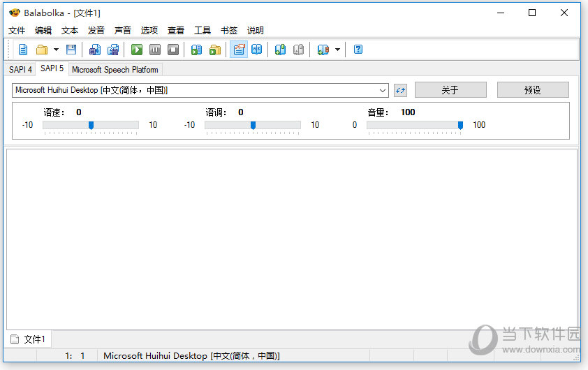Minimize the Balabolka window
Image resolution: width=588 pixels, height=370 pixels.
click(501, 13)
